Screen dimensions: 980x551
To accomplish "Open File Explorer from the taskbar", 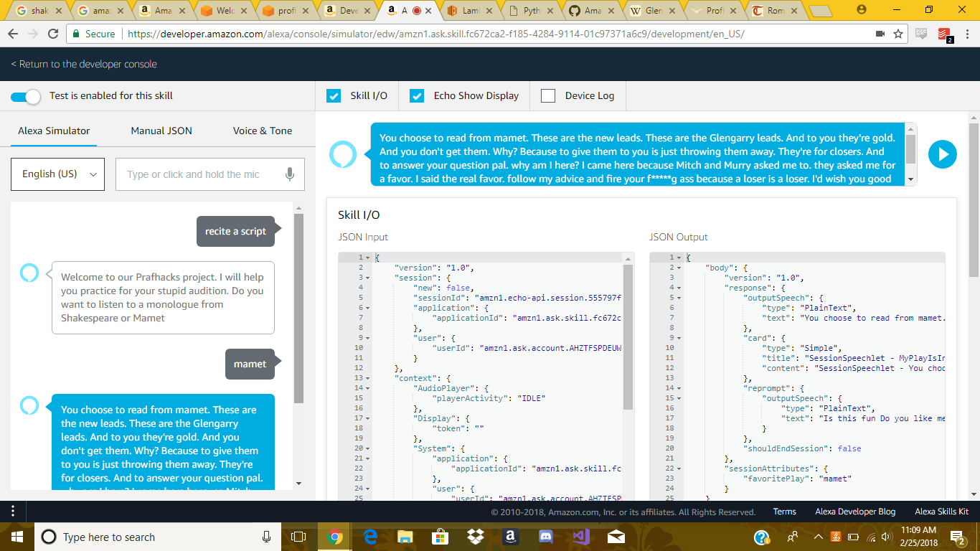I will 405,537.
